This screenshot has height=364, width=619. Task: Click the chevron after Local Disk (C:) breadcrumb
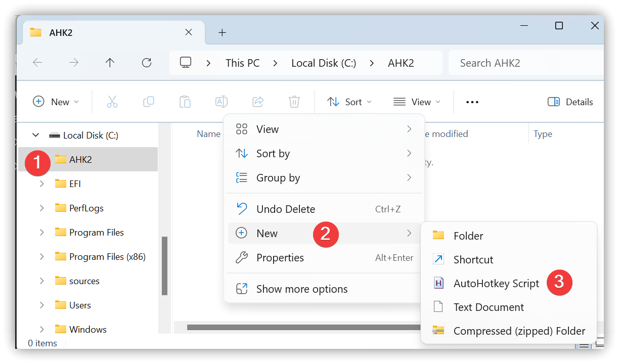[x=372, y=63]
